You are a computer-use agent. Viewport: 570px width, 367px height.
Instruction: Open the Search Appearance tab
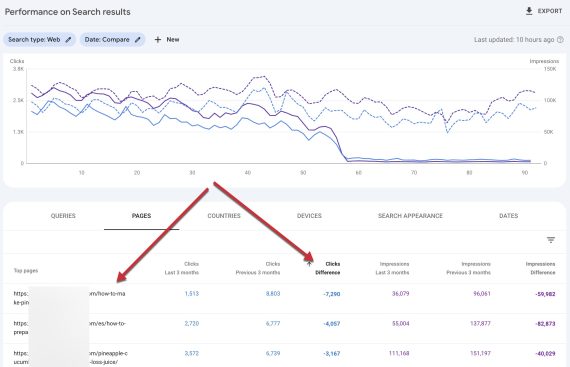pos(410,216)
